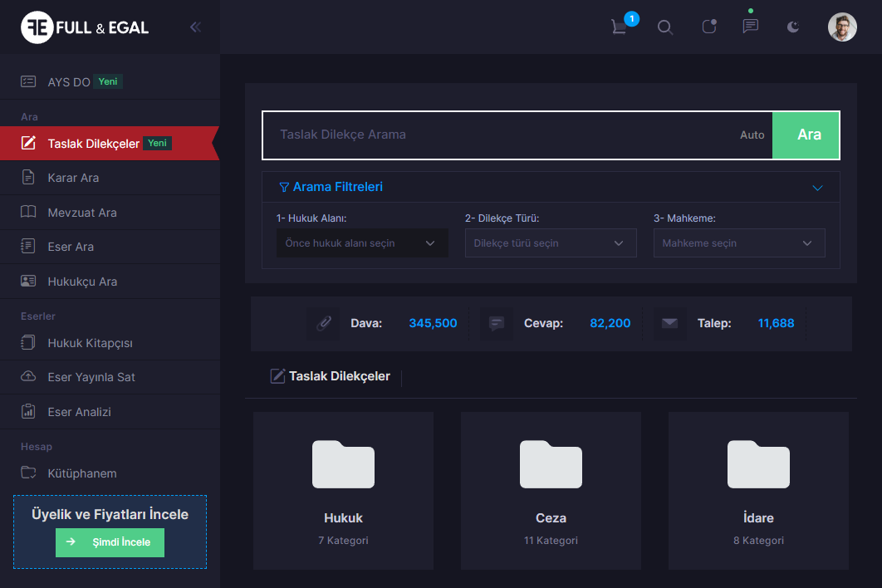Open the Hukuk Alanı dropdown
This screenshot has width=882, height=588.
361,243
